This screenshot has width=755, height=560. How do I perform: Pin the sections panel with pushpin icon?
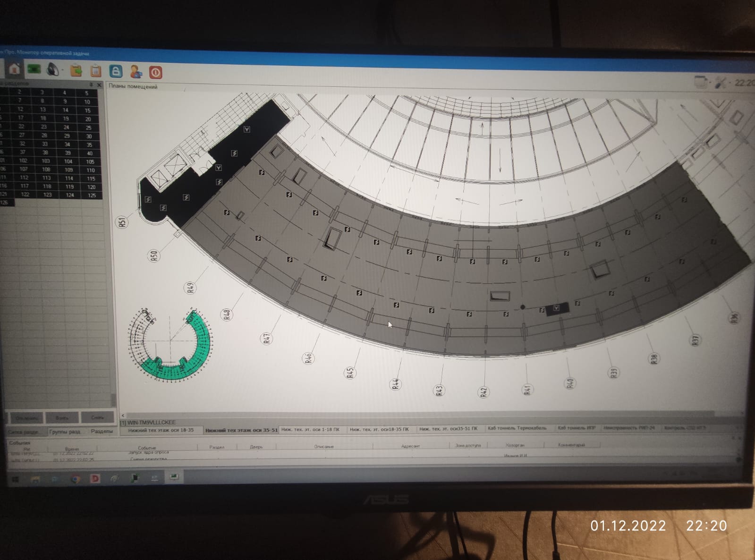[x=91, y=85]
